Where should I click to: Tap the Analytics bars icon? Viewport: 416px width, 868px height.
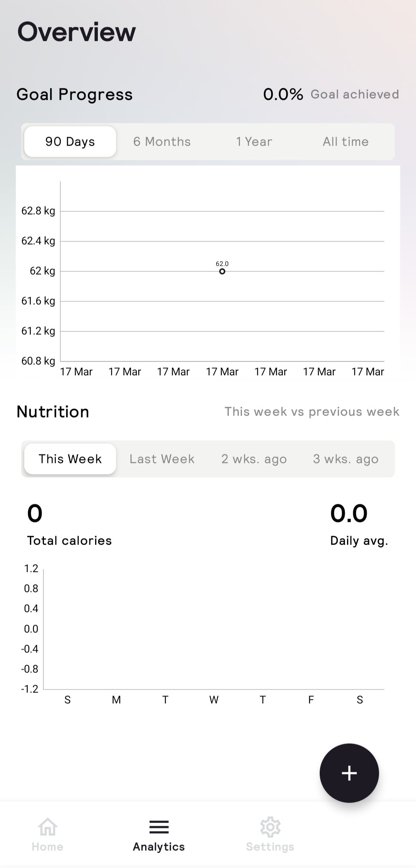coord(159,826)
